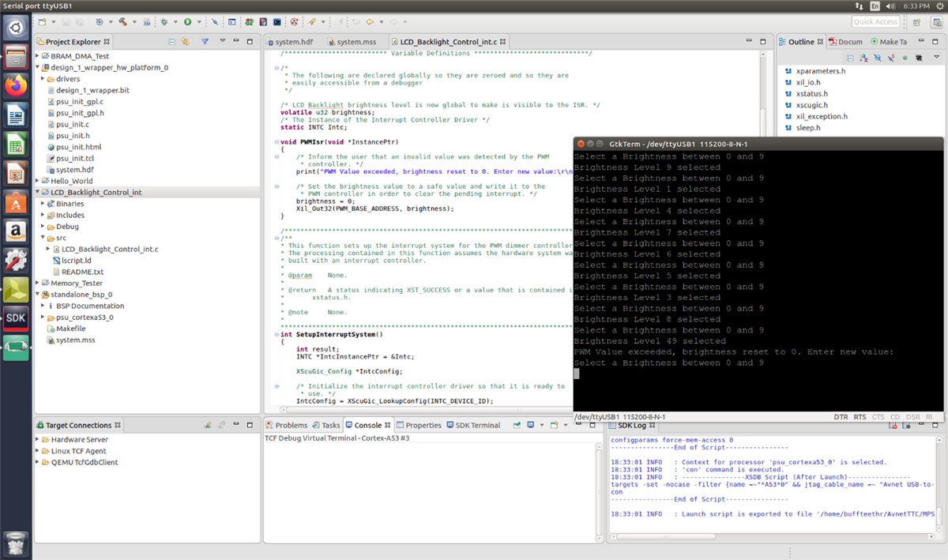Switch to the system.mss editor tab
The height and width of the screenshot is (560, 948).
(x=355, y=42)
